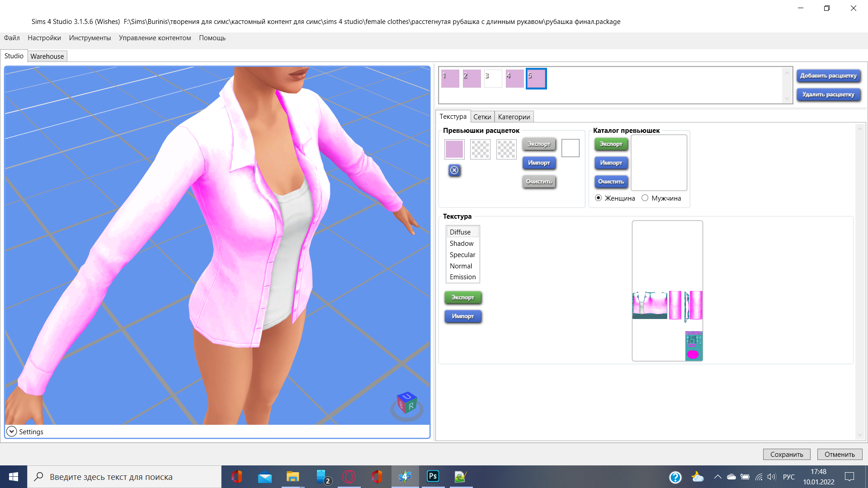
Task: Click the weather icon in system tray
Action: click(x=697, y=477)
